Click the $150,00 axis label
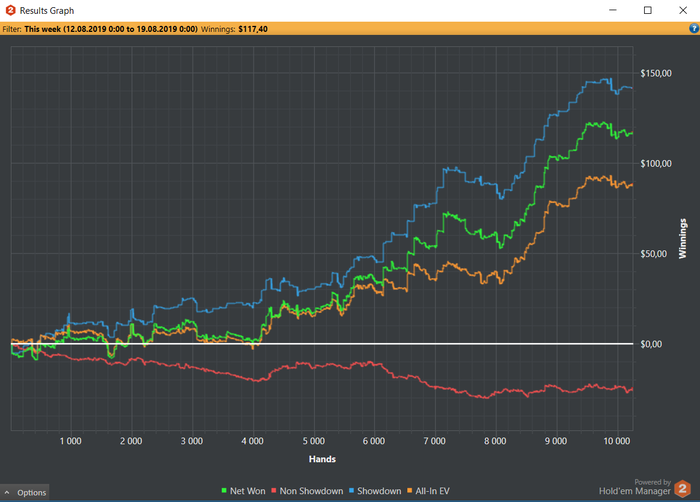This screenshot has height=502, width=700. click(656, 73)
